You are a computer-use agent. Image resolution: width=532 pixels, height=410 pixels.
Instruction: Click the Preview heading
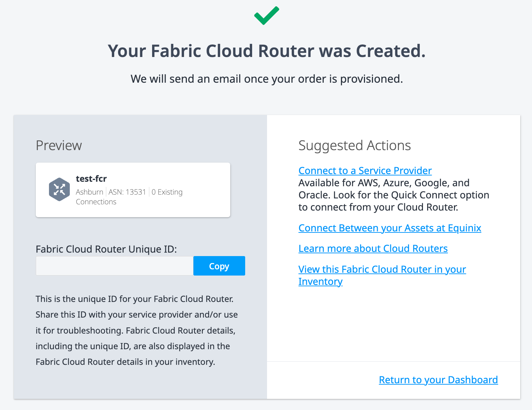59,146
